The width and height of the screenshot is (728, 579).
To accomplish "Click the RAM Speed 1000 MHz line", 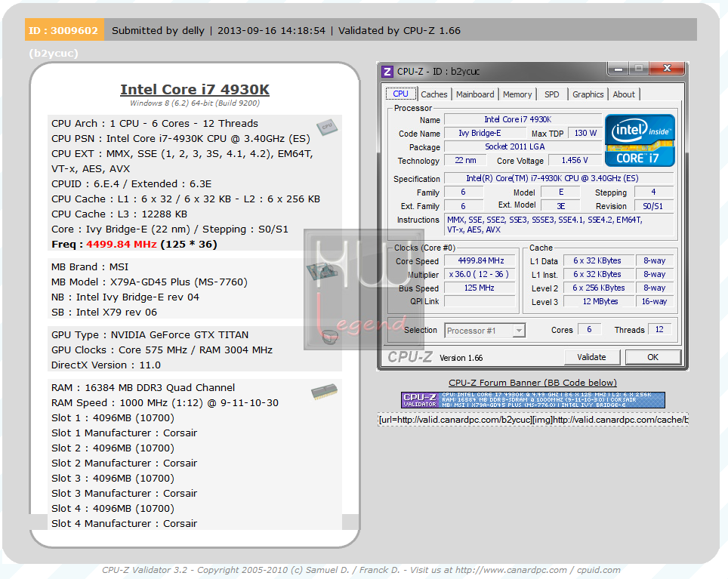I will coord(165,402).
